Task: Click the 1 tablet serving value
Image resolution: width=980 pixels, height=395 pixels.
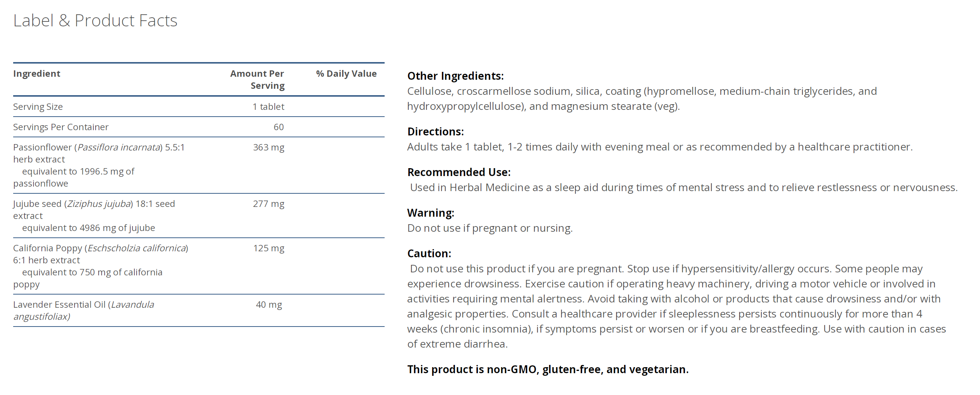Action: 268,107
